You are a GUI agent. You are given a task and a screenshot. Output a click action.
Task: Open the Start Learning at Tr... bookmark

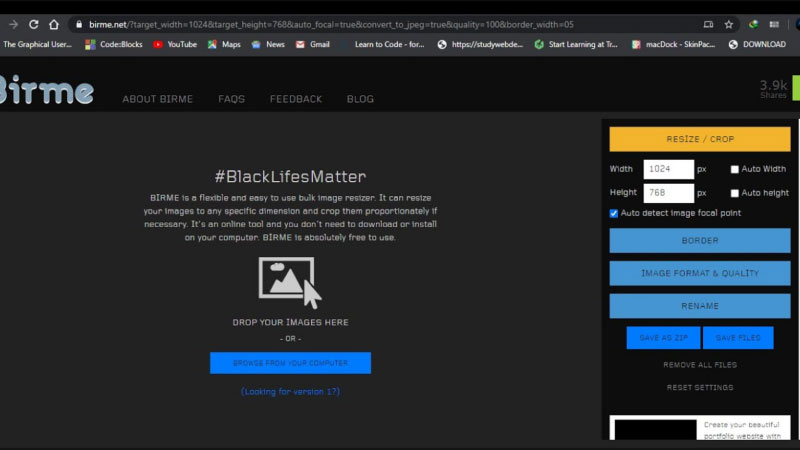[x=576, y=44]
